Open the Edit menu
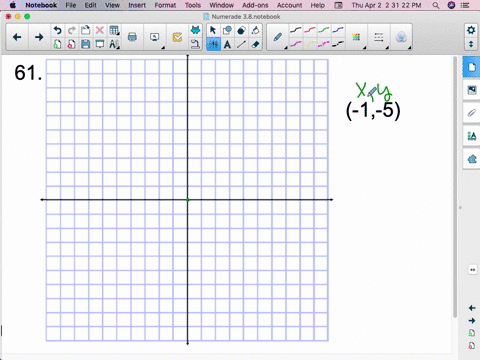The image size is (480, 360). pos(90,5)
